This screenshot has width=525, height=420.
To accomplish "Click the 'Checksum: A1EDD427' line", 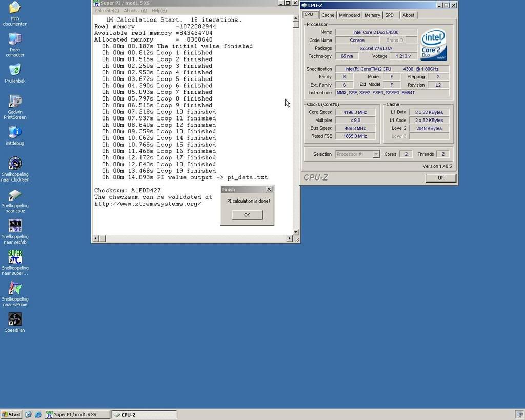I will point(127,191).
